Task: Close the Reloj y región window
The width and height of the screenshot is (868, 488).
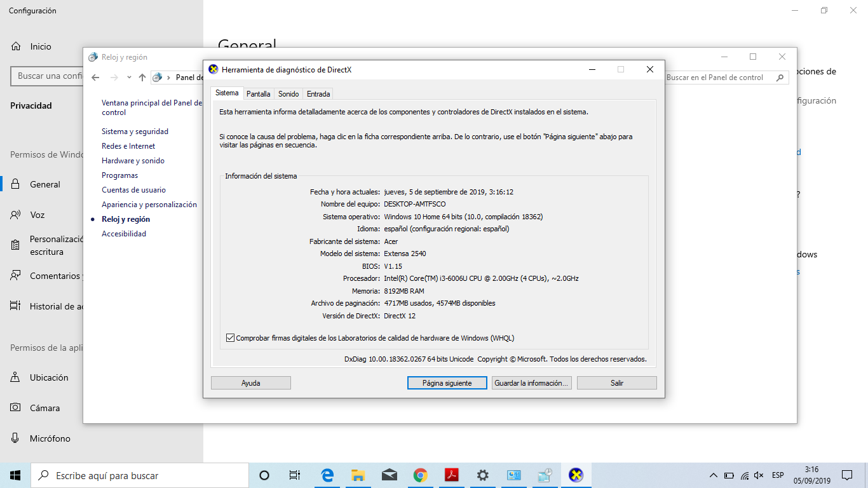Action: (782, 57)
